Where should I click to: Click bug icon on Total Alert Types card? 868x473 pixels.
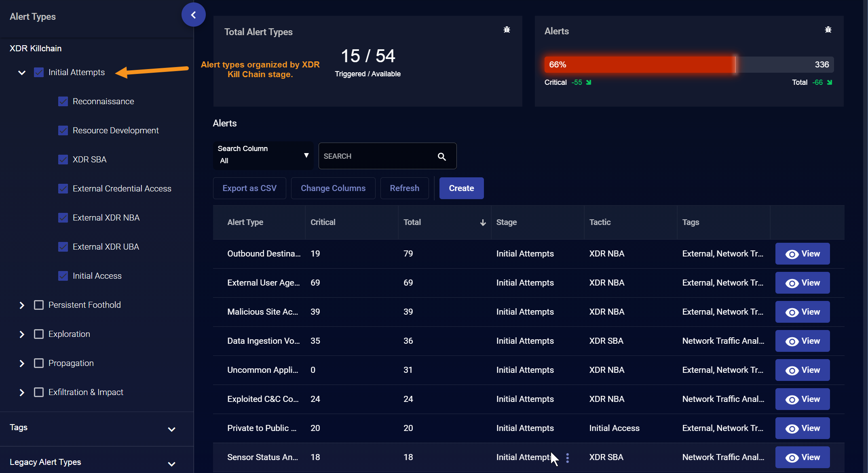[x=507, y=30]
